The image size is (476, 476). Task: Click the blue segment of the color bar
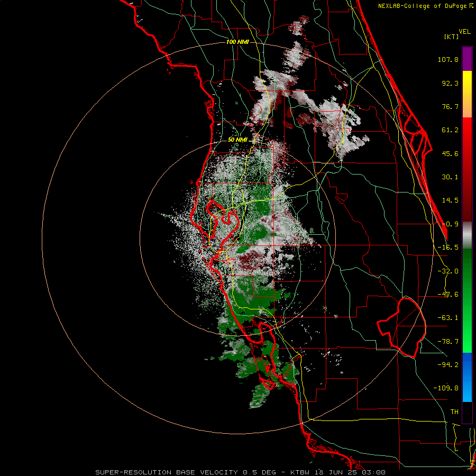pyautogui.click(x=467, y=377)
